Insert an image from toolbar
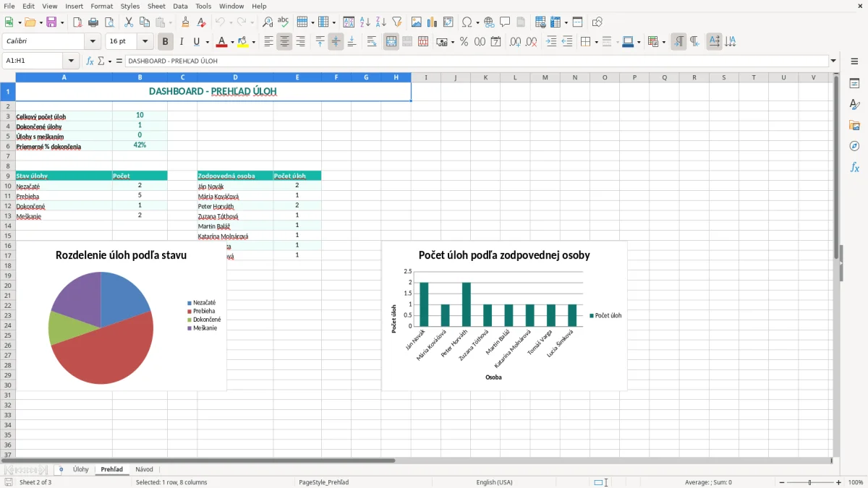 point(417,22)
